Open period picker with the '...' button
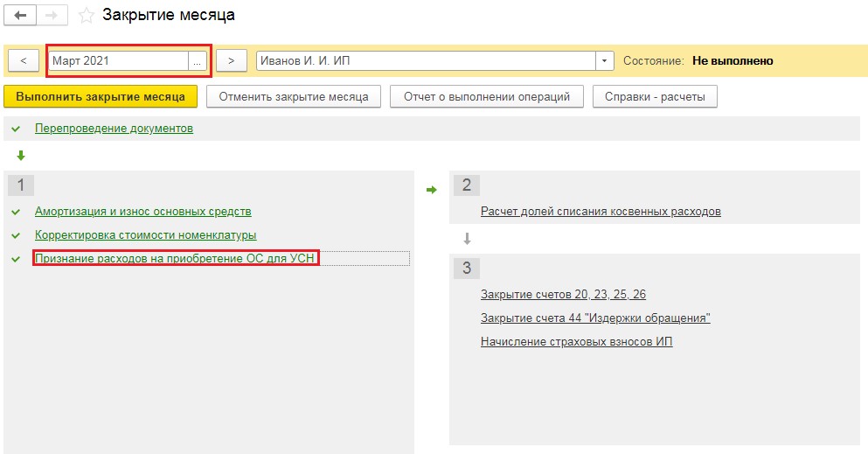 [197, 61]
